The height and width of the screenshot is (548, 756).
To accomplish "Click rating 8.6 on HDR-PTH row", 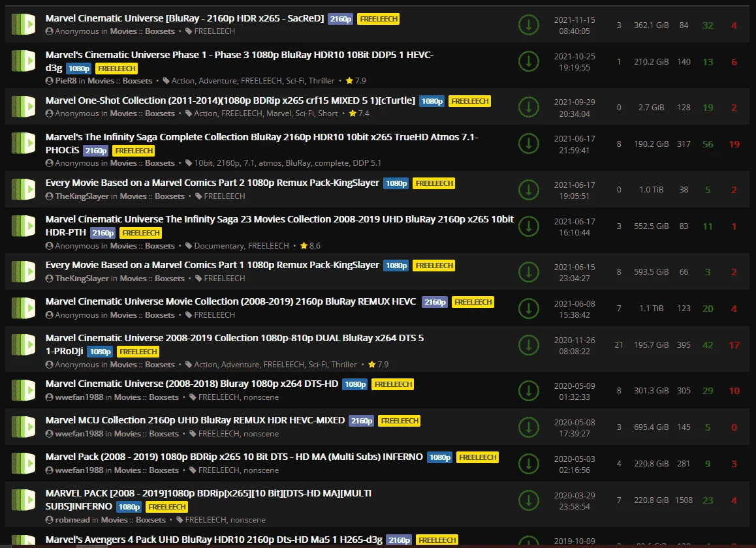I will pyautogui.click(x=310, y=246).
